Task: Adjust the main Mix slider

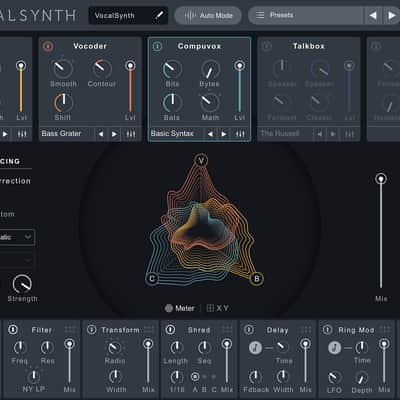Action: [381, 232]
